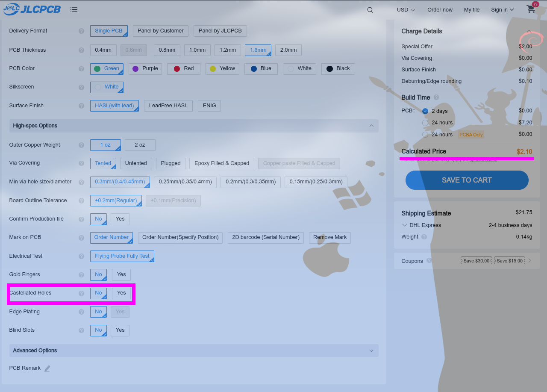The height and width of the screenshot is (392, 547).
Task: Click the JLCPCB logo
Action: 32,9
